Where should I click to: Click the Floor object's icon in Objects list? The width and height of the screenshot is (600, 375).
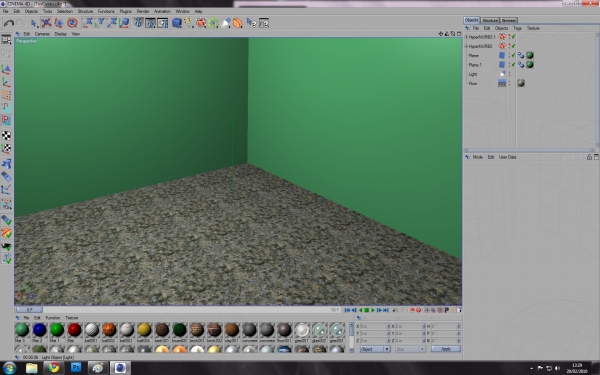click(x=502, y=83)
